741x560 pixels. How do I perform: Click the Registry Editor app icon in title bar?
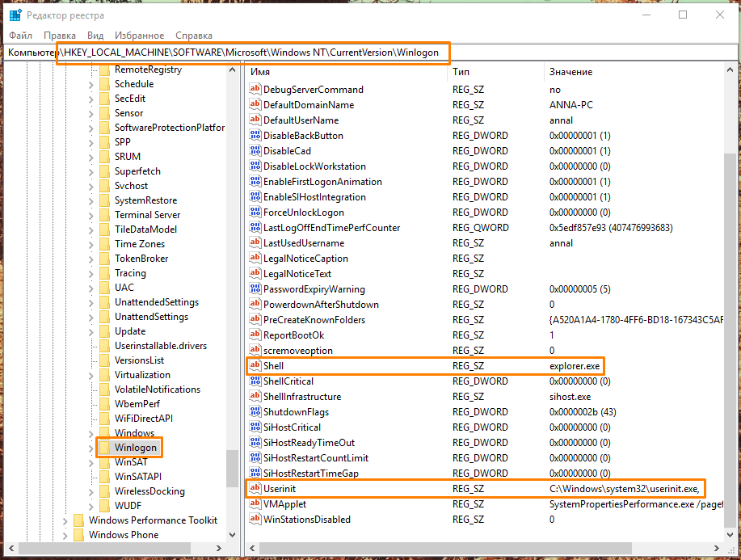click(15, 15)
